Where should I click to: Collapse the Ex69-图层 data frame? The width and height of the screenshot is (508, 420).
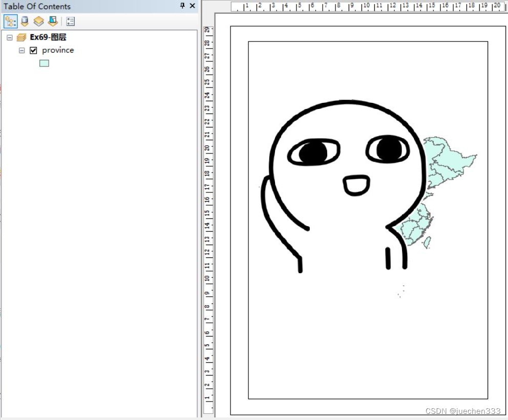(x=10, y=37)
